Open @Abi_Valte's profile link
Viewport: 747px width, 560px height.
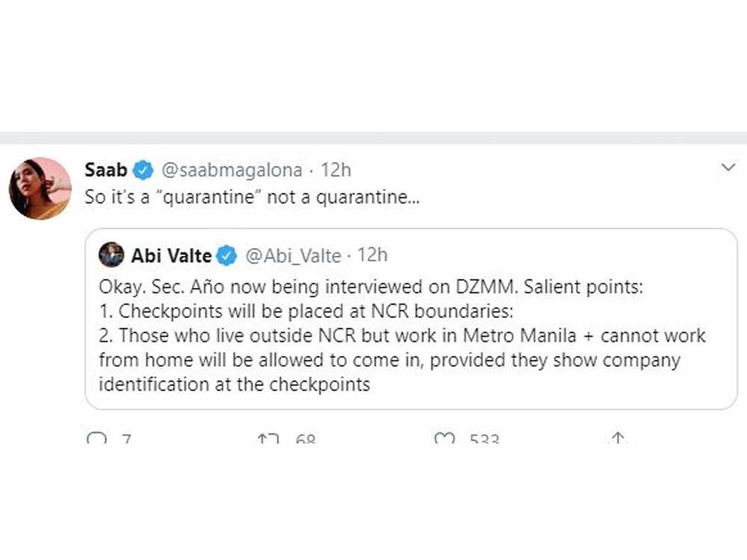pos(292,255)
